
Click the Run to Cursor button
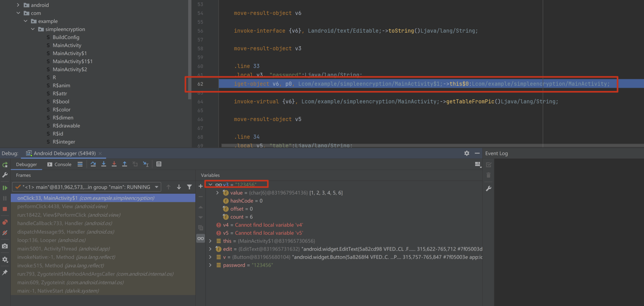tap(146, 164)
